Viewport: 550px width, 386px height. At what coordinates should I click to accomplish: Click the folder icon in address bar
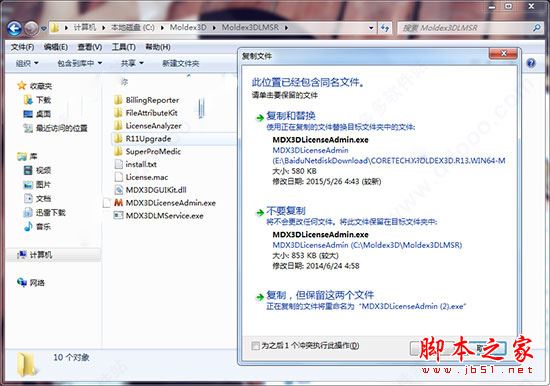55,28
